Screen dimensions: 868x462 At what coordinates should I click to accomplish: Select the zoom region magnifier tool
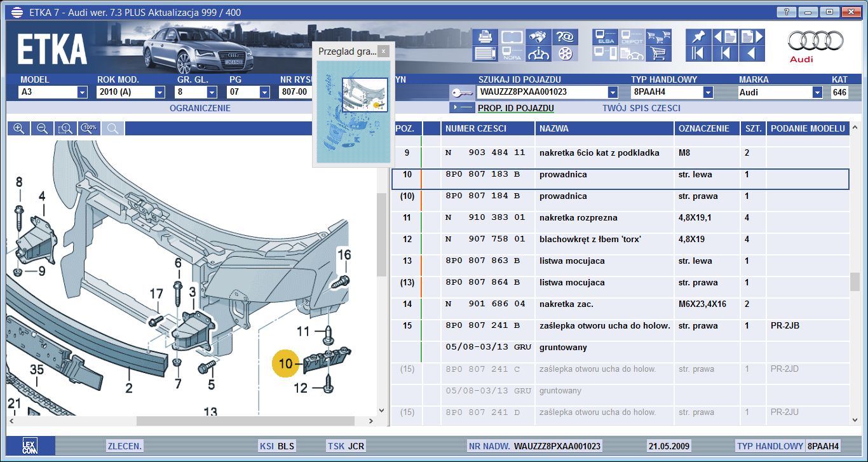point(65,128)
